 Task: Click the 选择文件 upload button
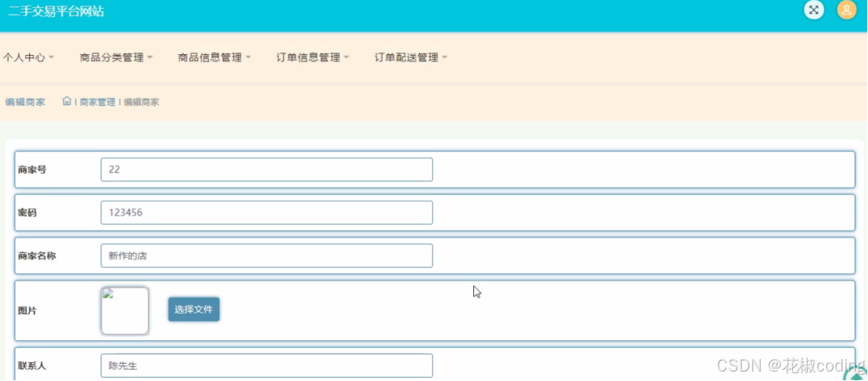[193, 310]
